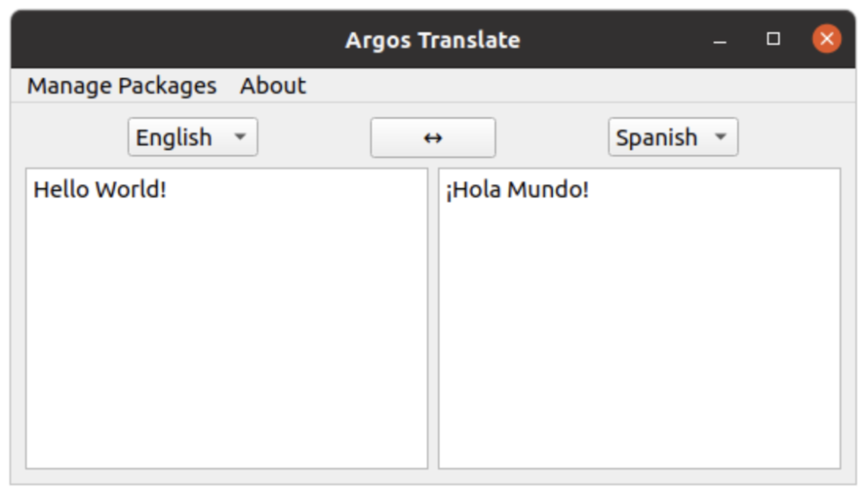Click the arrow beside English

click(x=240, y=137)
